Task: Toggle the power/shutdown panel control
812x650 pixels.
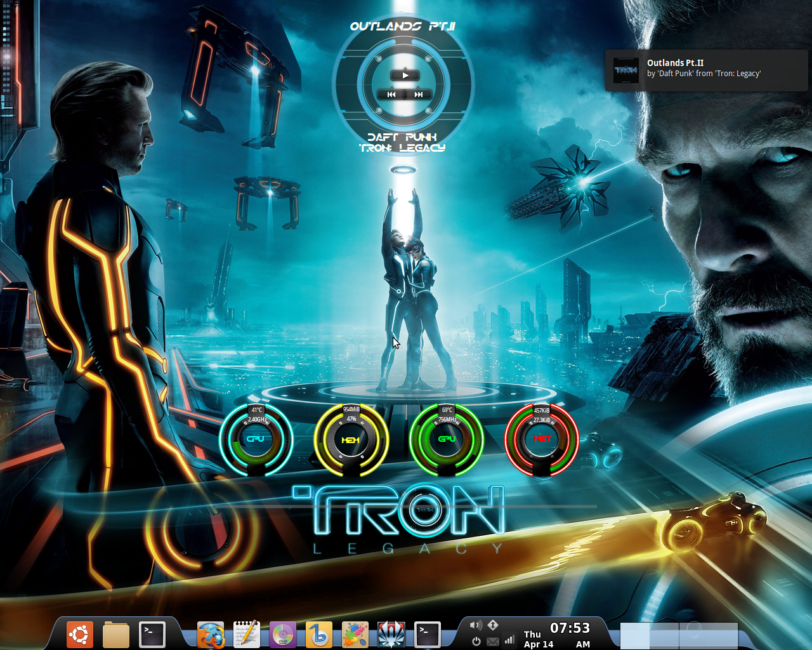Action: click(x=476, y=640)
